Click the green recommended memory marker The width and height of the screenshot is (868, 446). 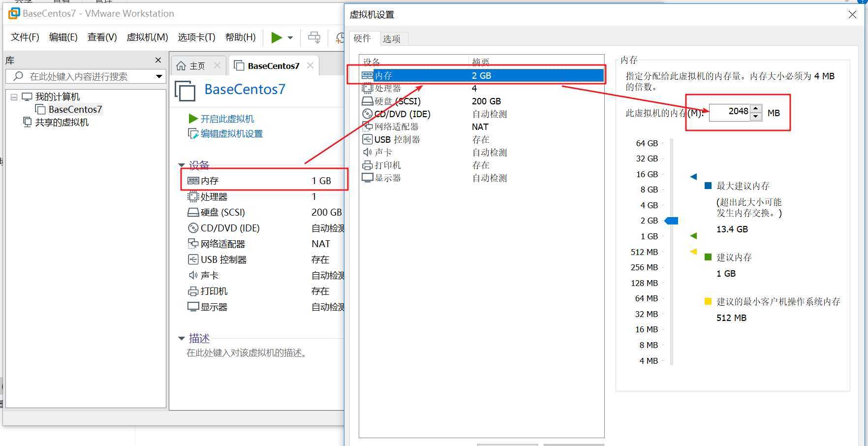tap(694, 236)
